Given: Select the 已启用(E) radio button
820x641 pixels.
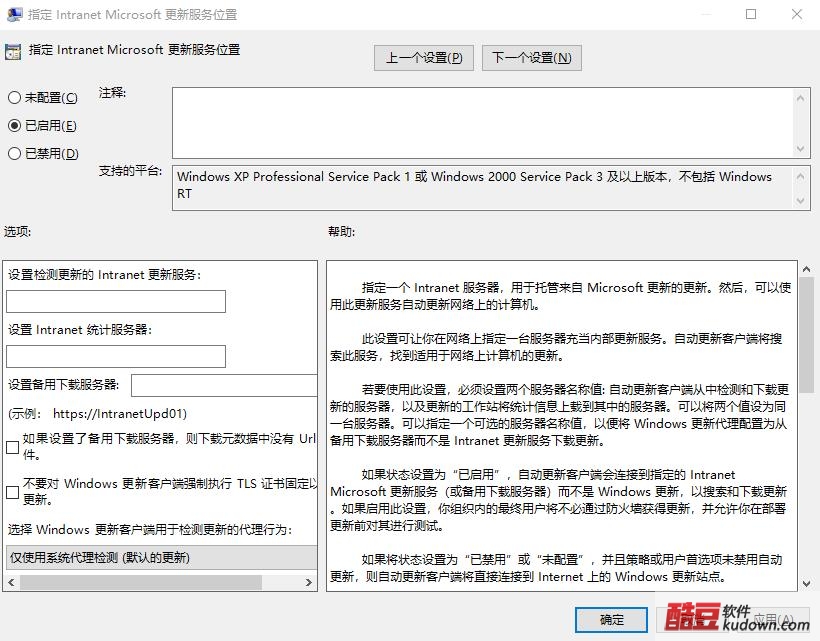Looking at the screenshot, I should pos(43,125).
